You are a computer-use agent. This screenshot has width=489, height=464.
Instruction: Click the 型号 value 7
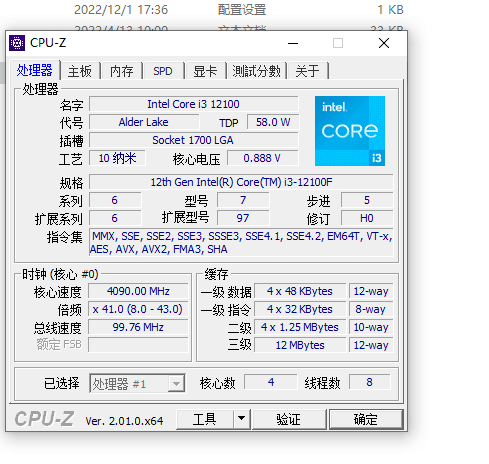point(243,200)
